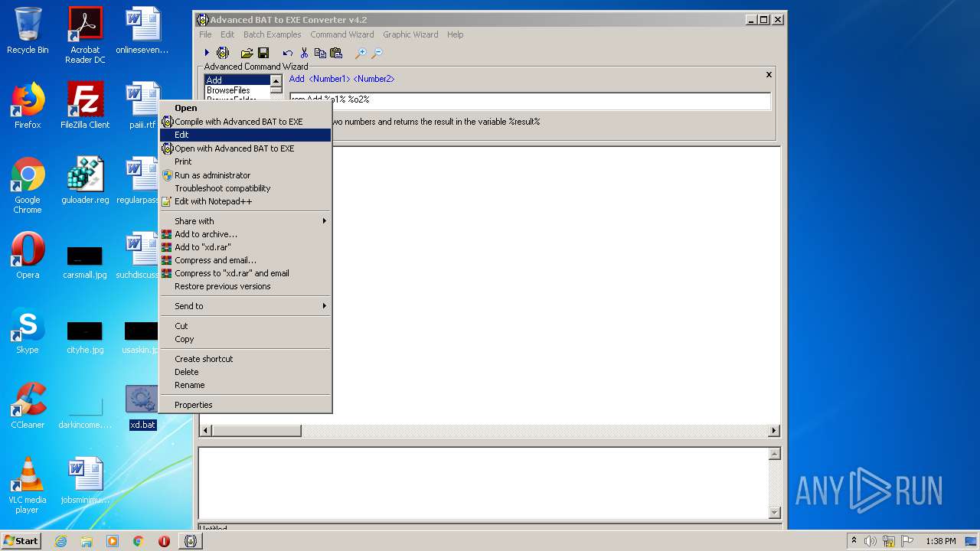The width and height of the screenshot is (980, 551).
Task: Select Edit in the context menu
Action: [x=245, y=135]
